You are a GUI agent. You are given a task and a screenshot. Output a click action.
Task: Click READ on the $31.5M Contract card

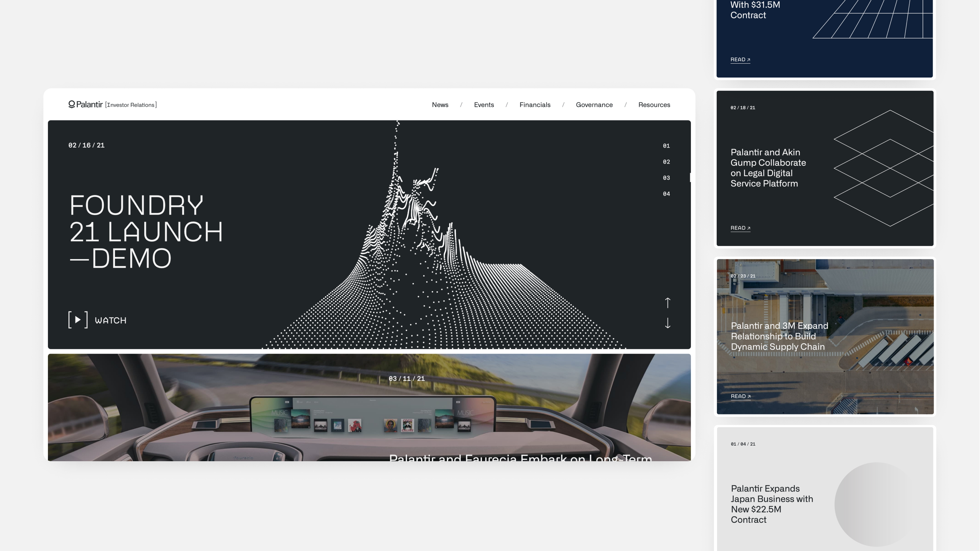[740, 60]
